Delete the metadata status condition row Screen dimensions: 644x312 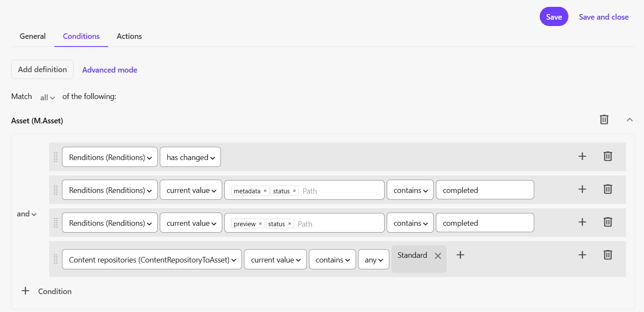click(x=608, y=189)
